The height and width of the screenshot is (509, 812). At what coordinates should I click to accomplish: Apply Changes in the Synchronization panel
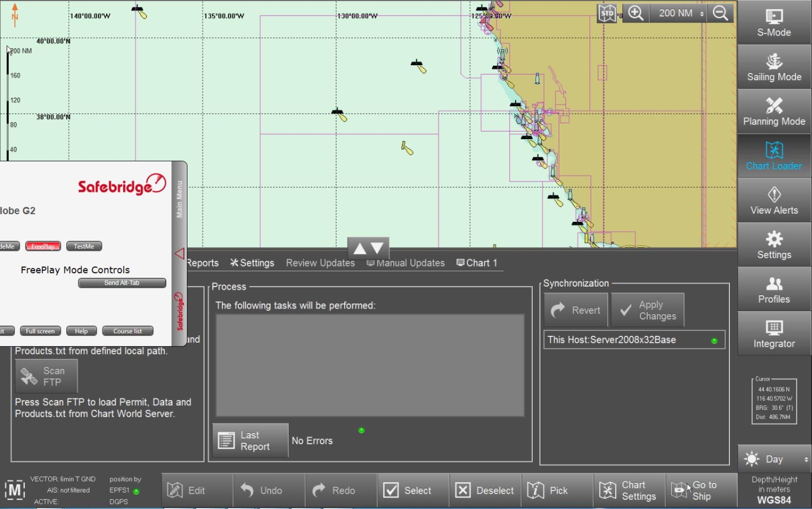(x=648, y=310)
